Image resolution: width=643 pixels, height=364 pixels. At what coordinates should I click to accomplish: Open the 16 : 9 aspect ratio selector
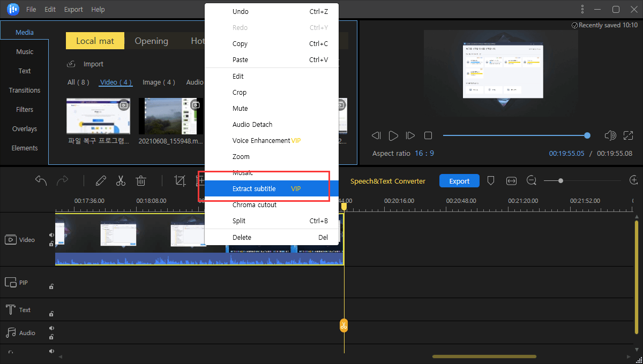tap(424, 154)
